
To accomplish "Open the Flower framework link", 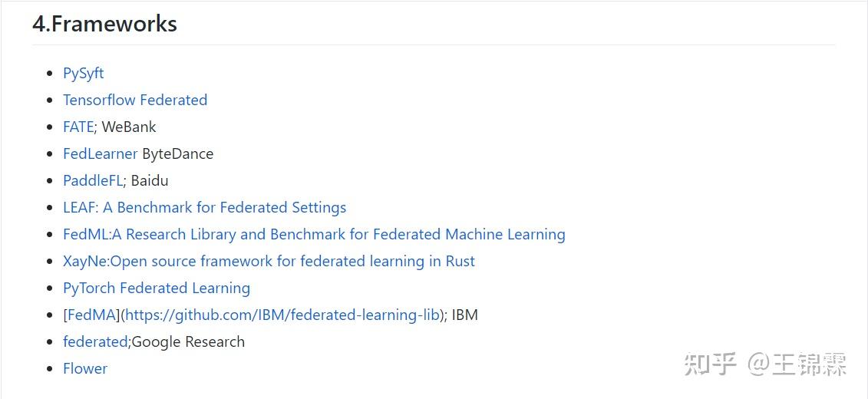I will coord(85,369).
